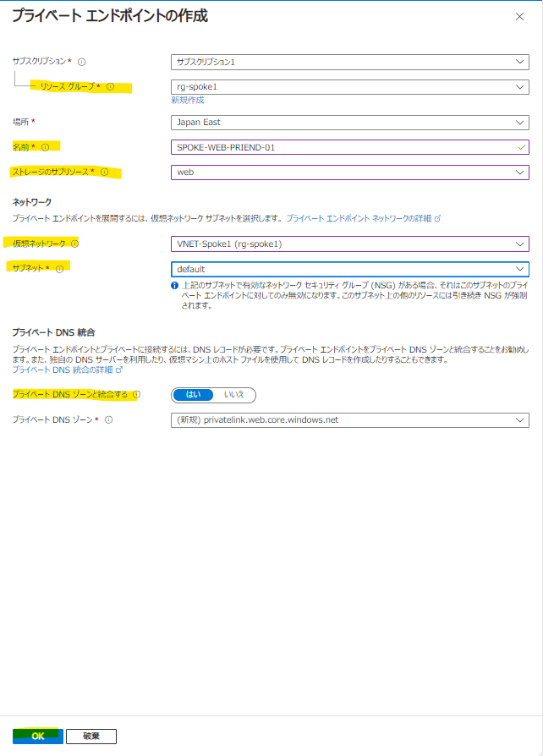Open the Japan East location dropdown
Viewport: 543px width, 756px height.
[x=350, y=123]
